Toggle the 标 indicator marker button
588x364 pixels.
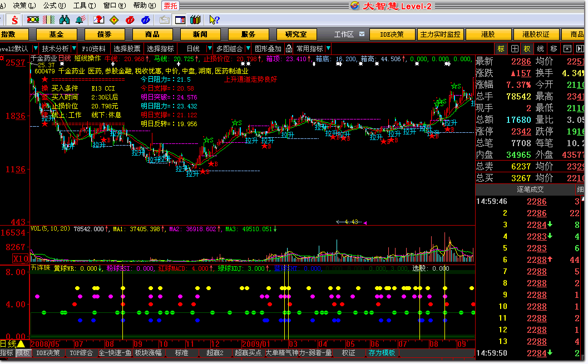pos(501,49)
